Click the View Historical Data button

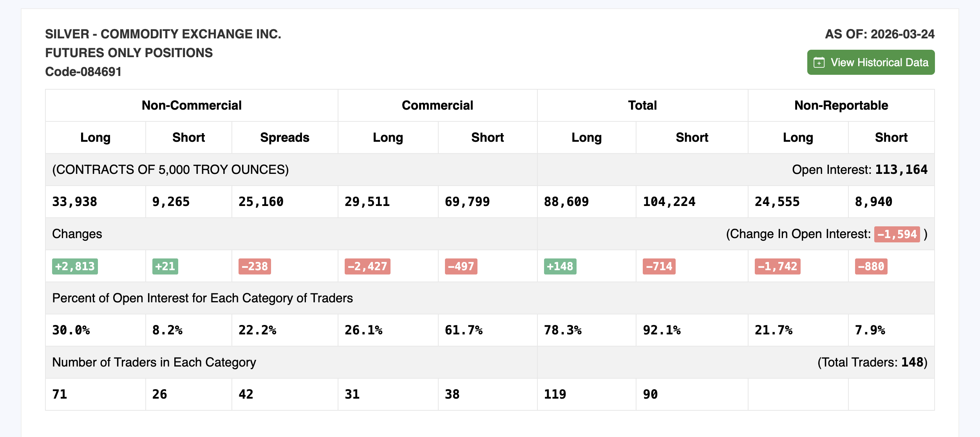(870, 62)
